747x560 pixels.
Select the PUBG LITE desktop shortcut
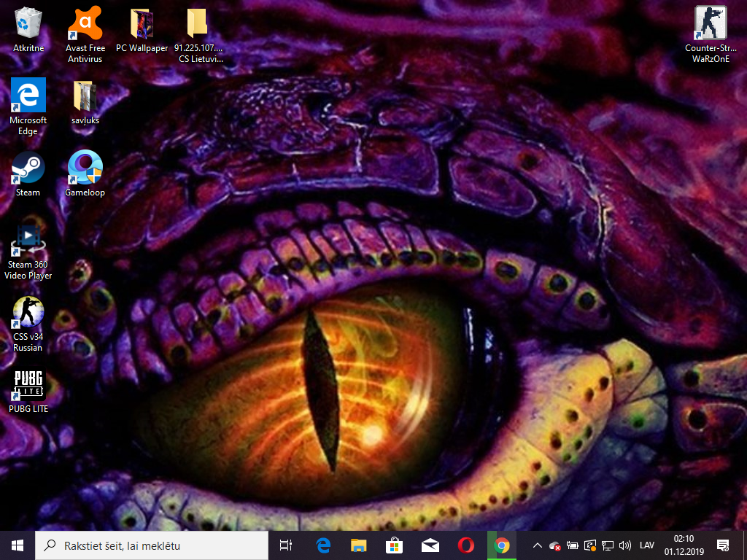pos(28,392)
